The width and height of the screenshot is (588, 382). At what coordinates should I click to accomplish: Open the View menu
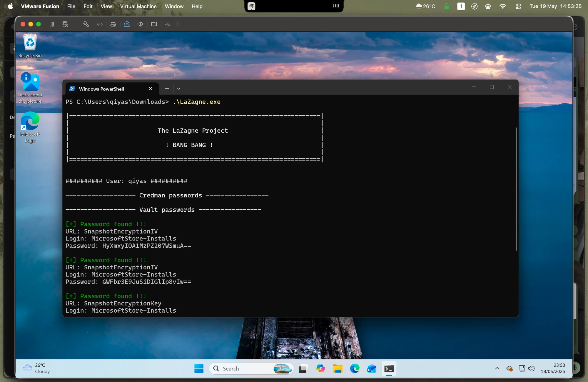tap(106, 6)
